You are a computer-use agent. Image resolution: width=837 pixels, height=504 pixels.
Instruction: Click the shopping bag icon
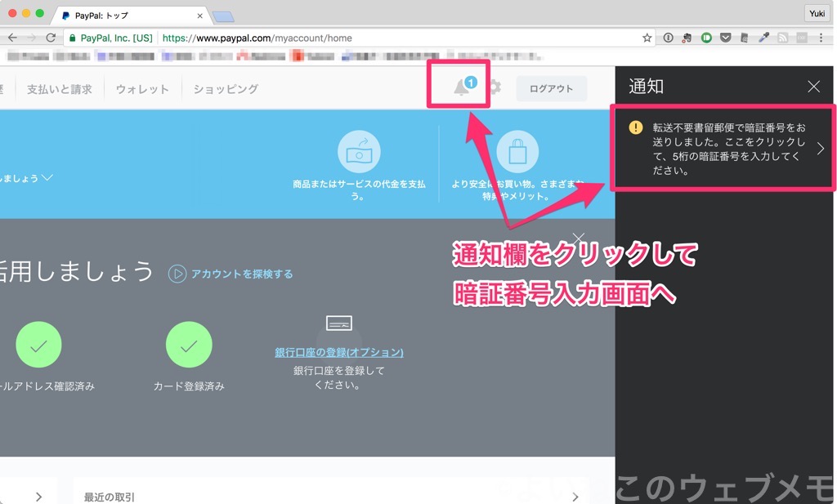[517, 152]
